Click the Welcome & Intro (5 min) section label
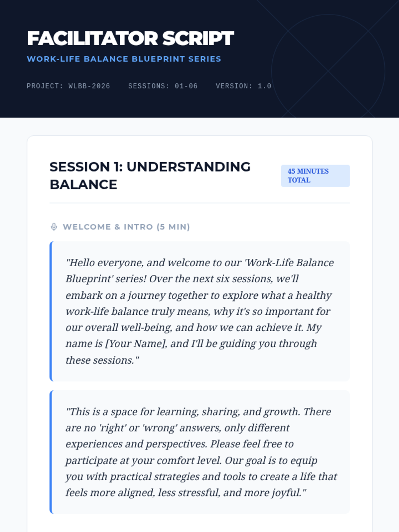 [126, 227]
